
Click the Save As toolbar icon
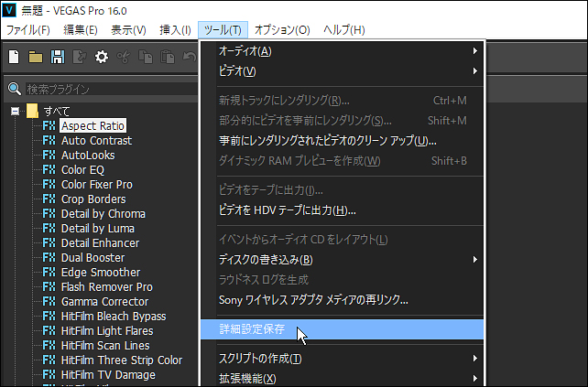coord(80,57)
